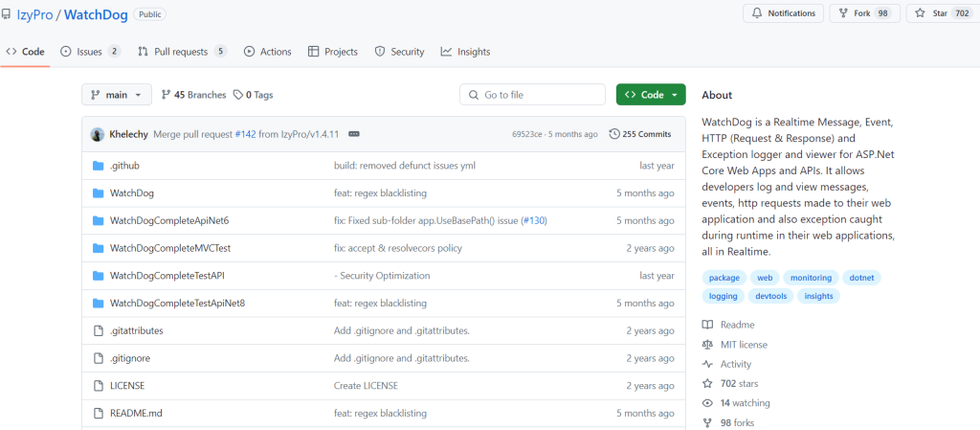
Task: Click the Notifications button
Action: point(784,13)
